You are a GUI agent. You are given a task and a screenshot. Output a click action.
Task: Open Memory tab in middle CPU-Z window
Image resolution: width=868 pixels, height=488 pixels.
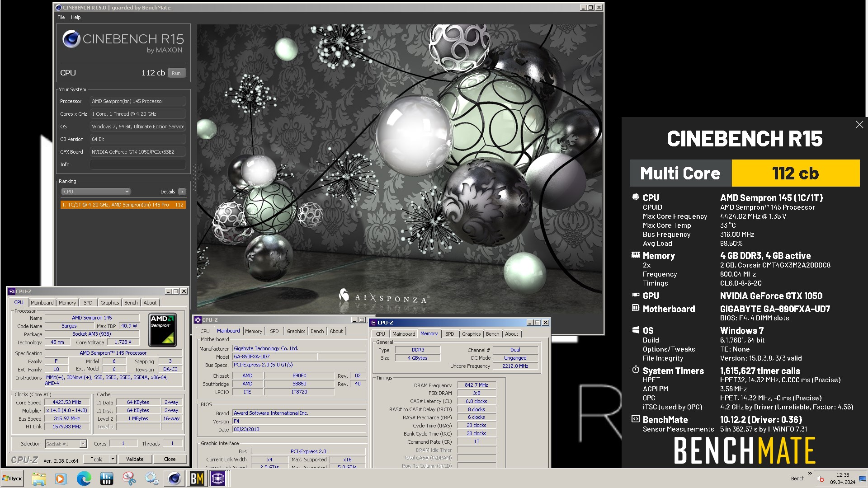[254, 331]
